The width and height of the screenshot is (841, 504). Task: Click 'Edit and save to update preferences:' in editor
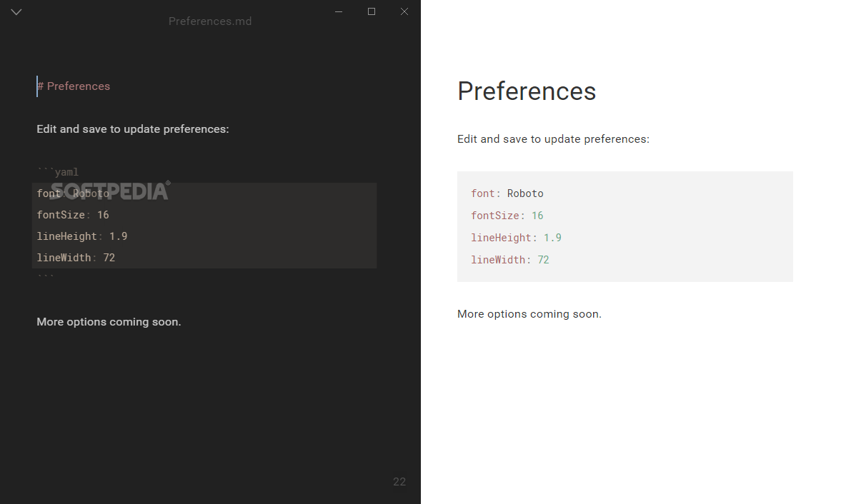(x=132, y=129)
